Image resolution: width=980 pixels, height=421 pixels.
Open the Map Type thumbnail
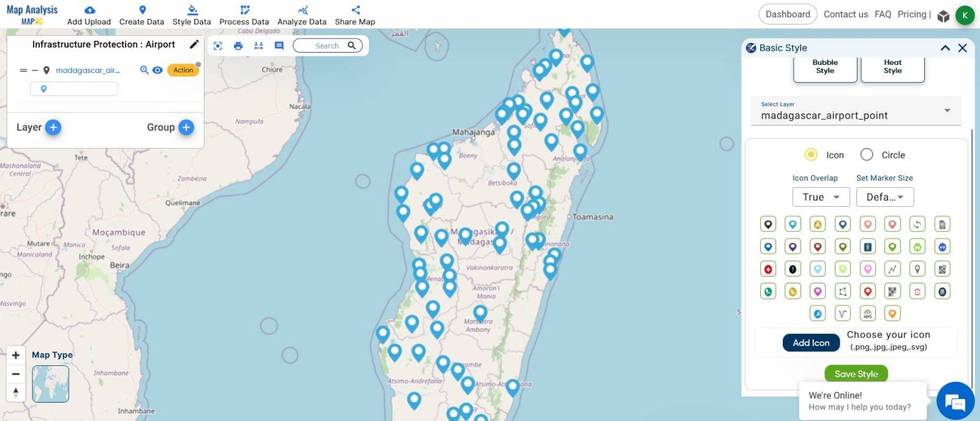point(50,384)
